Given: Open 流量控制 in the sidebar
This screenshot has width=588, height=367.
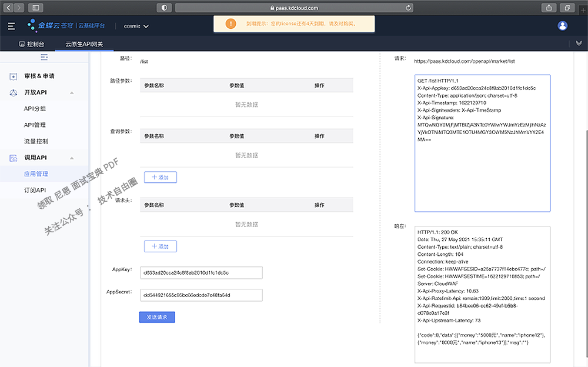Looking at the screenshot, I should [x=36, y=141].
